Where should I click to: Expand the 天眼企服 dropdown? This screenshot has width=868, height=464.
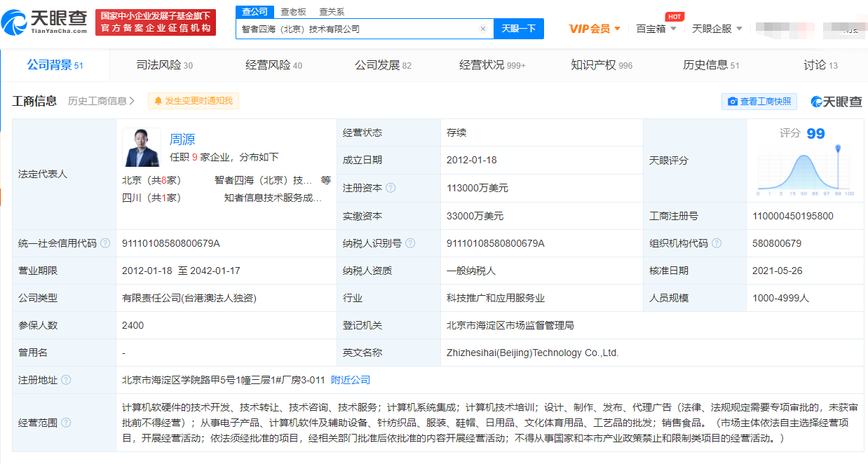[717, 29]
